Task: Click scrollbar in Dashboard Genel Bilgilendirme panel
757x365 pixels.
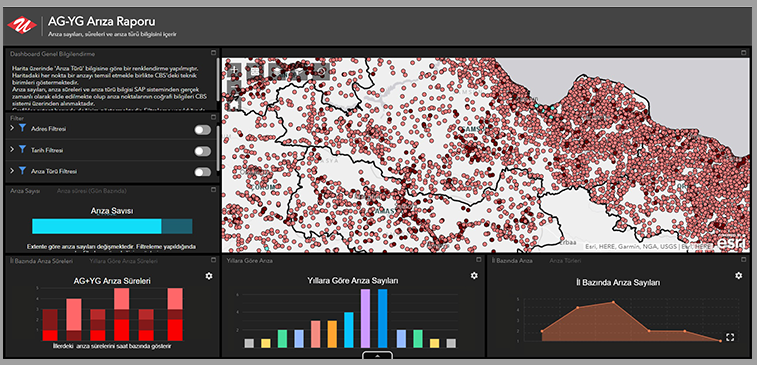Action: point(218,80)
